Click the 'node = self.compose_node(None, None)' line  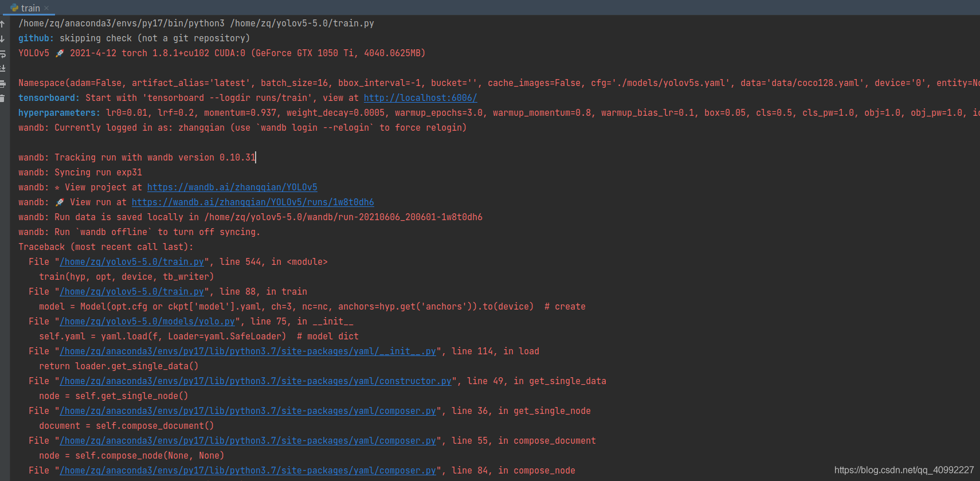(x=131, y=456)
